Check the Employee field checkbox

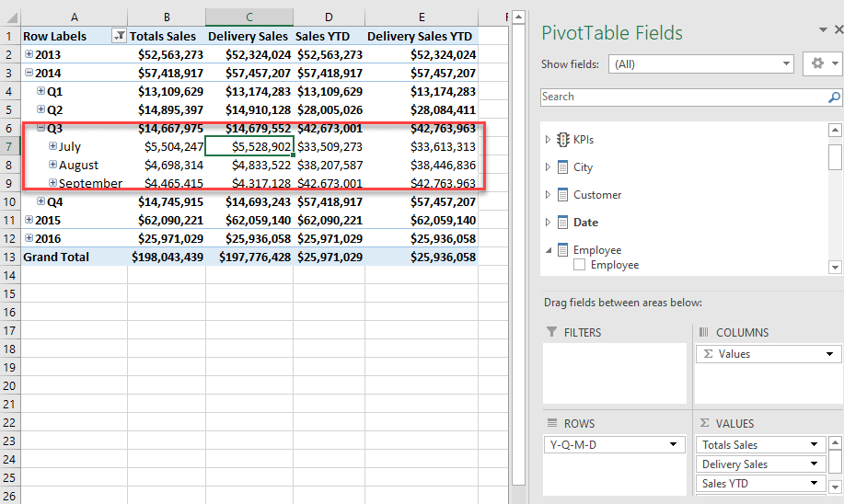tap(580, 265)
